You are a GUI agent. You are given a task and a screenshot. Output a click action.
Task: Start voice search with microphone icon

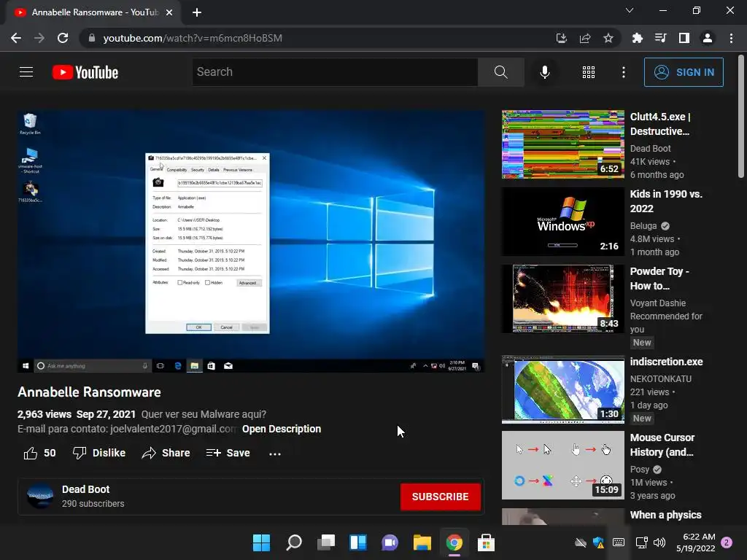(x=544, y=72)
